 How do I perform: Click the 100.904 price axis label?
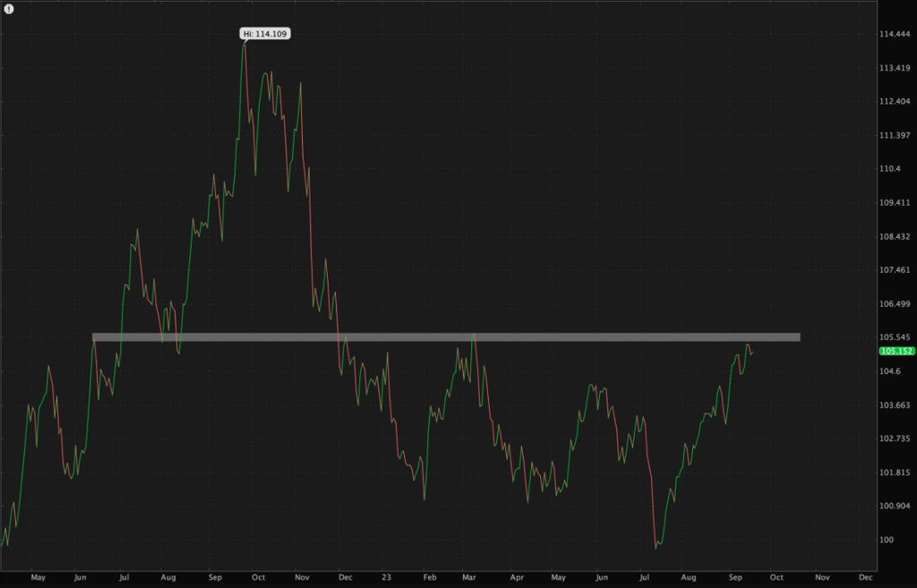(x=895, y=507)
